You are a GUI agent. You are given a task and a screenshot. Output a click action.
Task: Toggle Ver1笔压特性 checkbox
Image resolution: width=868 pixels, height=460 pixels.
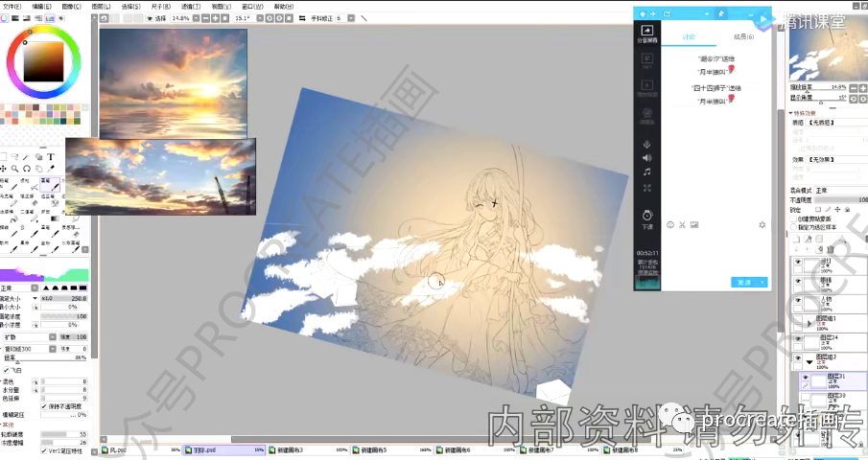pyautogui.click(x=44, y=450)
